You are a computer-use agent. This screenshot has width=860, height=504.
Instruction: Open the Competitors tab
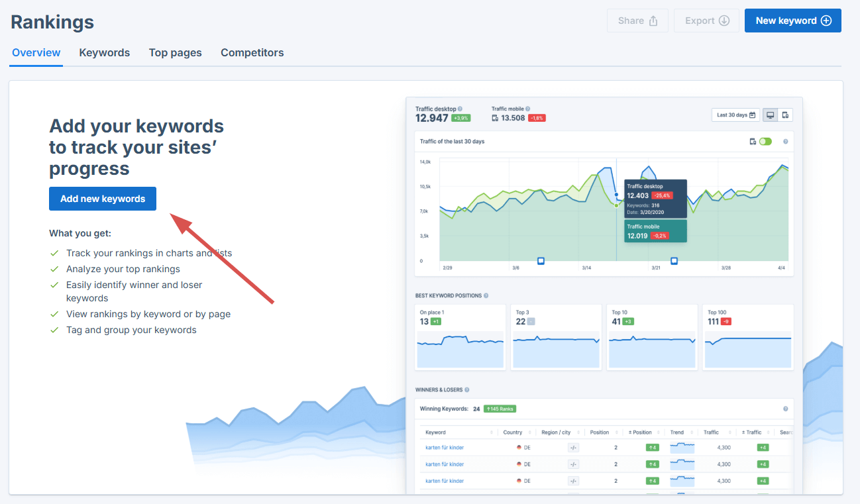tap(252, 52)
